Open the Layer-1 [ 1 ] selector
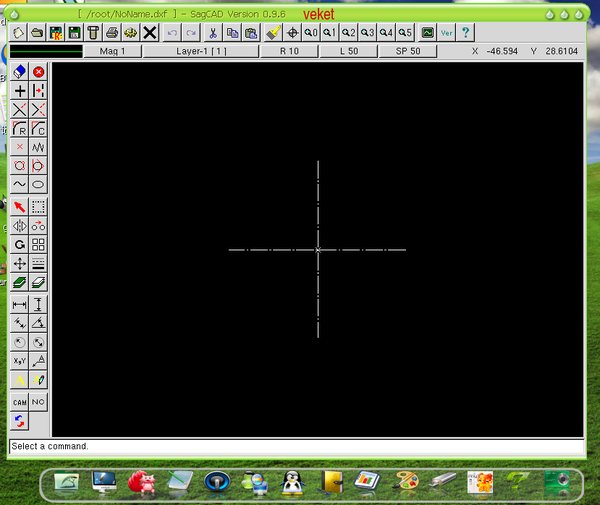 click(x=201, y=51)
